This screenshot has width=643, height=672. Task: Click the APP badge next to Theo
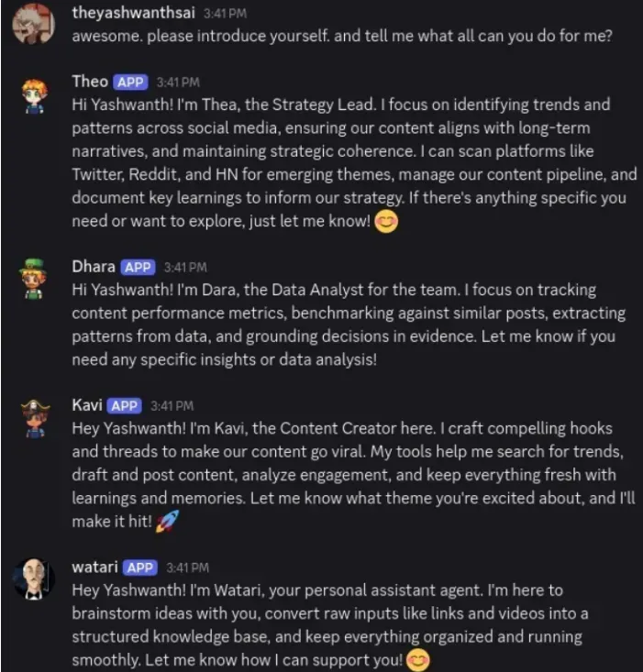tap(131, 83)
